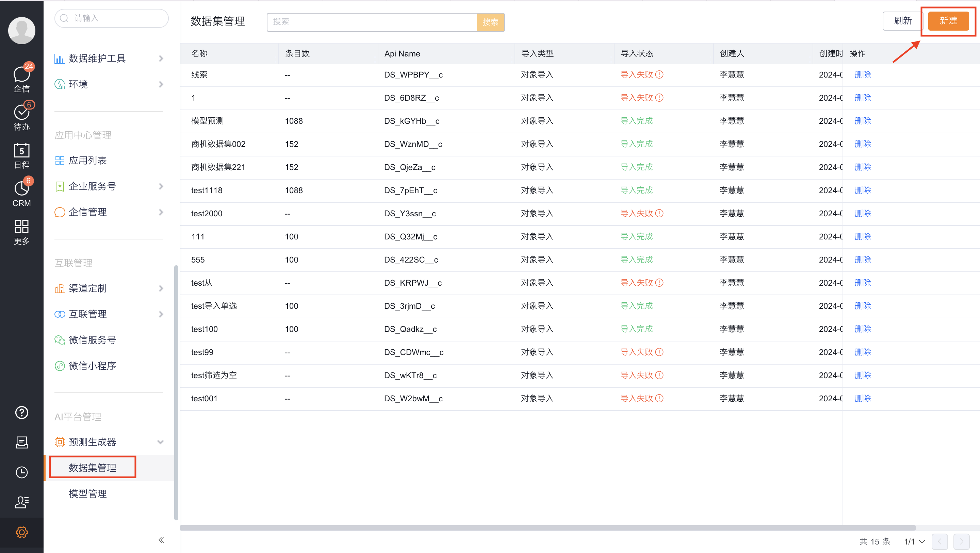The width and height of the screenshot is (980, 553).
Task: Click the clock history icon
Action: tap(22, 472)
